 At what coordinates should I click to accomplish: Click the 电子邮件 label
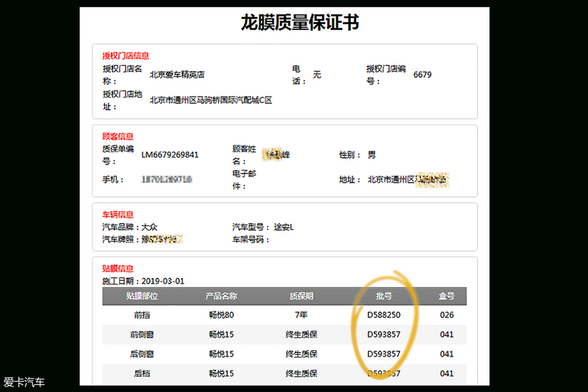coord(244,180)
